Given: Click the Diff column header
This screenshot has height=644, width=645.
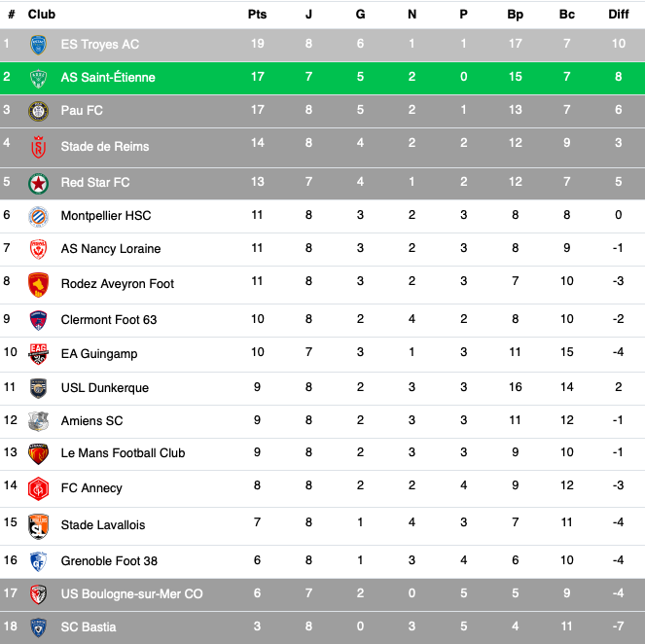Looking at the screenshot, I should point(619,15).
